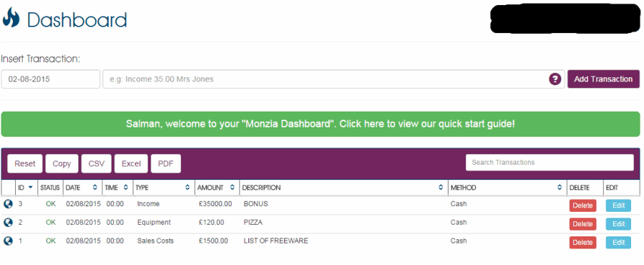The image size is (644, 265).
Task: Click globe icon for transaction 3
Action: [x=8, y=204]
